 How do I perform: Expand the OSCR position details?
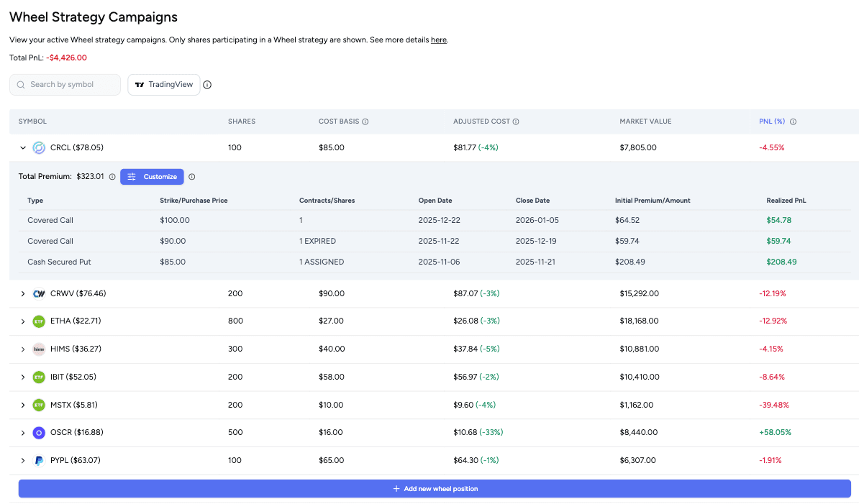[x=22, y=433]
